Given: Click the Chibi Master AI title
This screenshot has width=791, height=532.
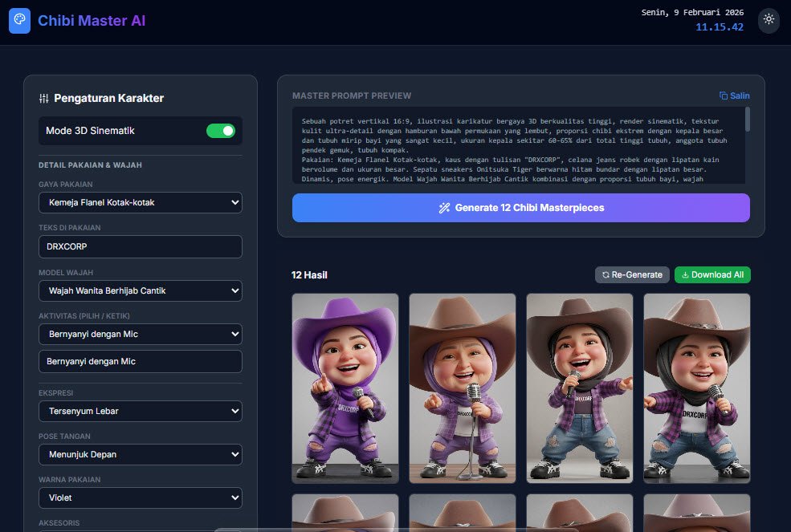Looking at the screenshot, I should coord(92,21).
